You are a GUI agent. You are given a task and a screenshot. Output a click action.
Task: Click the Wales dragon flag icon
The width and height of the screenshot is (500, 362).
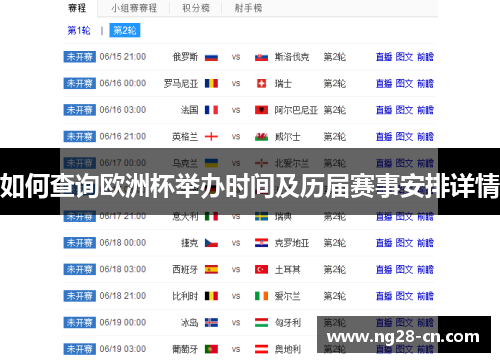(x=261, y=137)
